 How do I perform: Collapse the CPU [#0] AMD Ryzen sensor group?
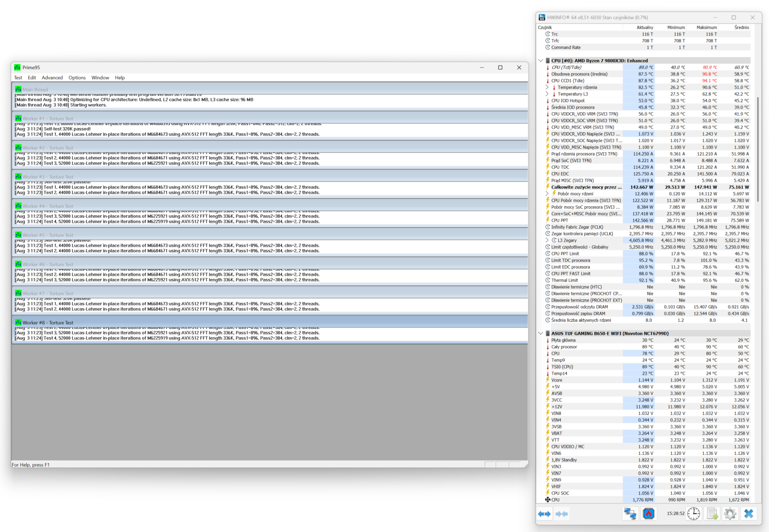tap(541, 61)
